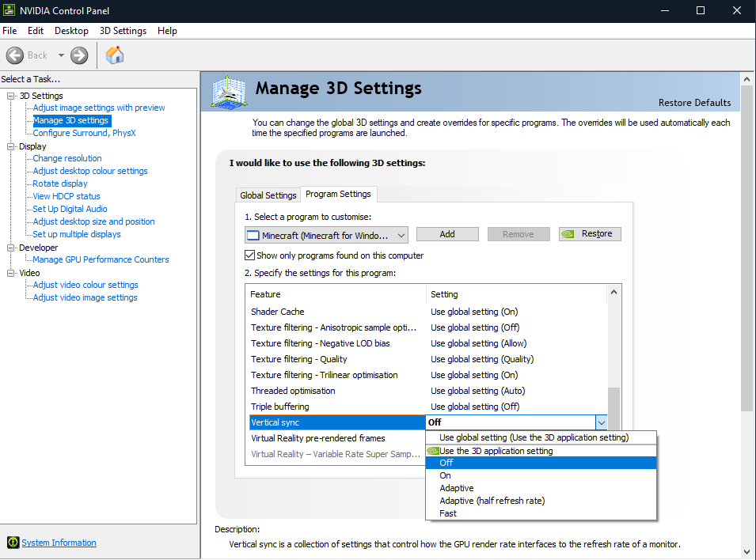Minimize the NVIDIA Control Panel window
756x560 pixels.
(665, 10)
